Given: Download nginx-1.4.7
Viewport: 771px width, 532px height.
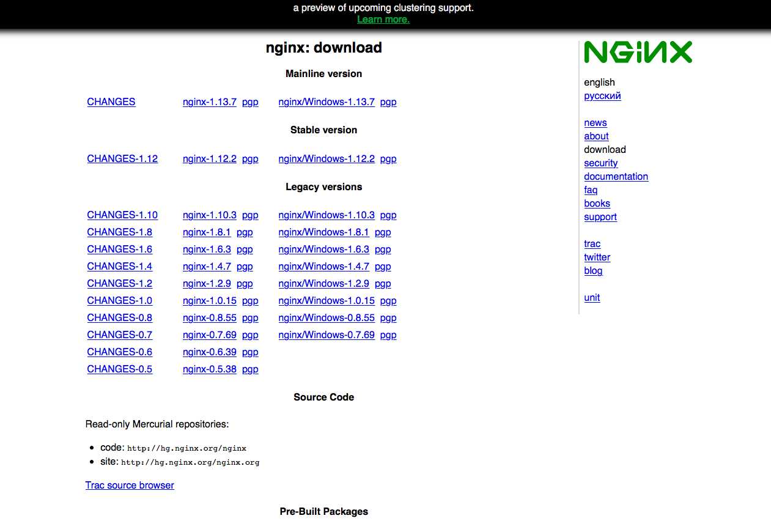Looking at the screenshot, I should click(207, 267).
